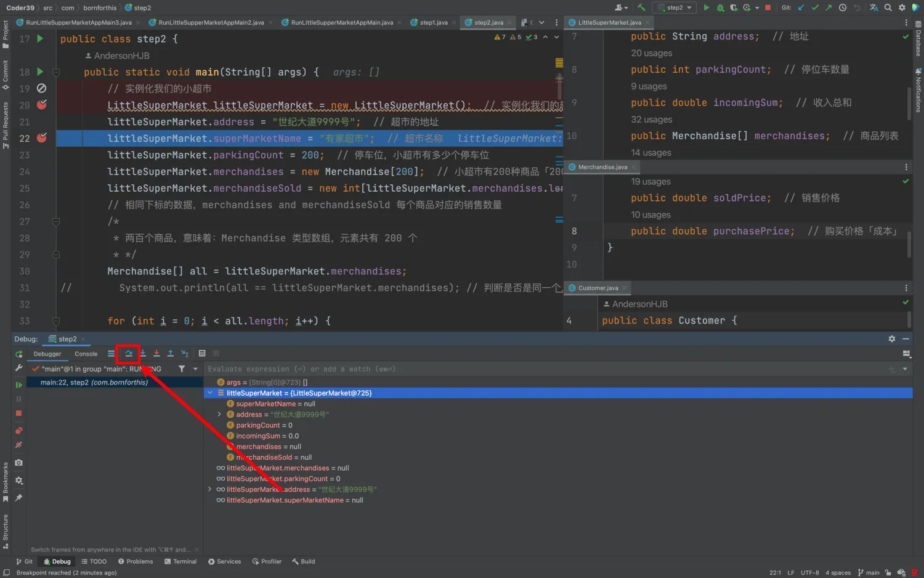Click the main editor error stripe scrollbar
This screenshot has width=924, height=578.
(559, 88)
